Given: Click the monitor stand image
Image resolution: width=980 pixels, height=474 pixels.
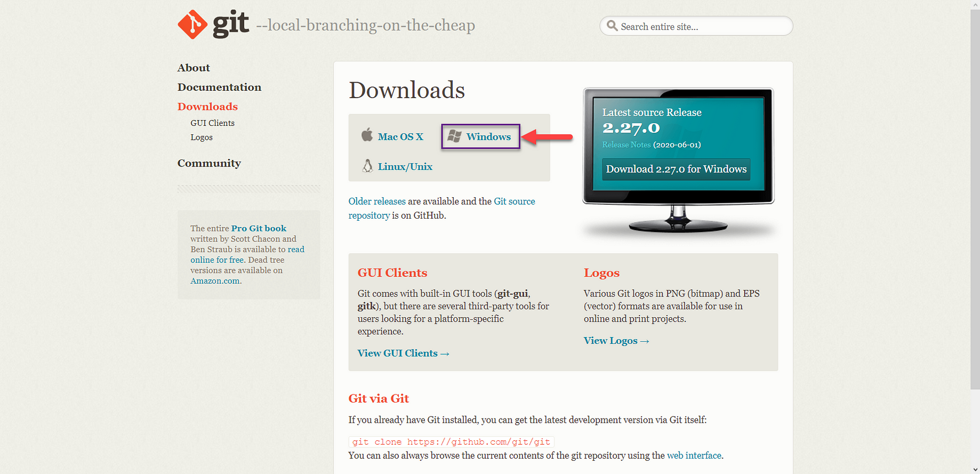Looking at the screenshot, I should point(678,219).
